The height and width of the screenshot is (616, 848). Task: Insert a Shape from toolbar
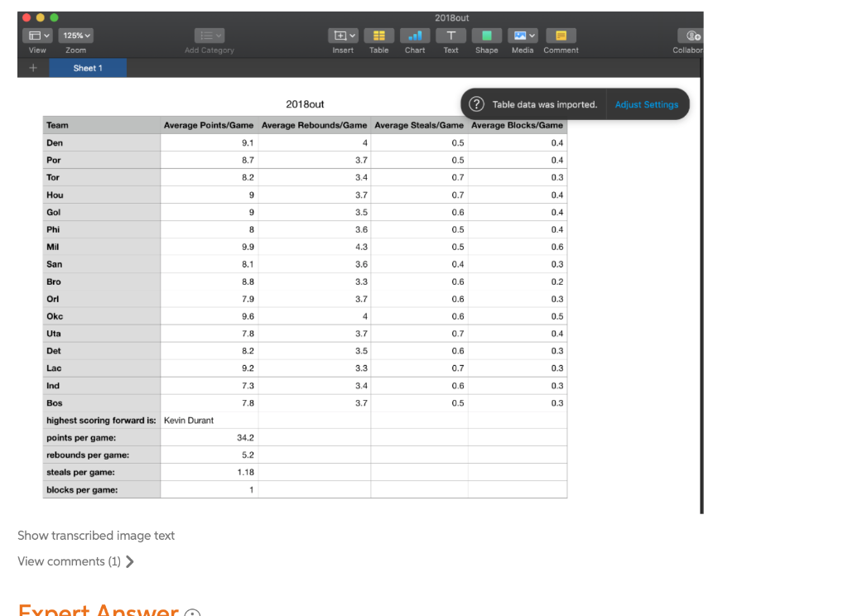coord(487,36)
